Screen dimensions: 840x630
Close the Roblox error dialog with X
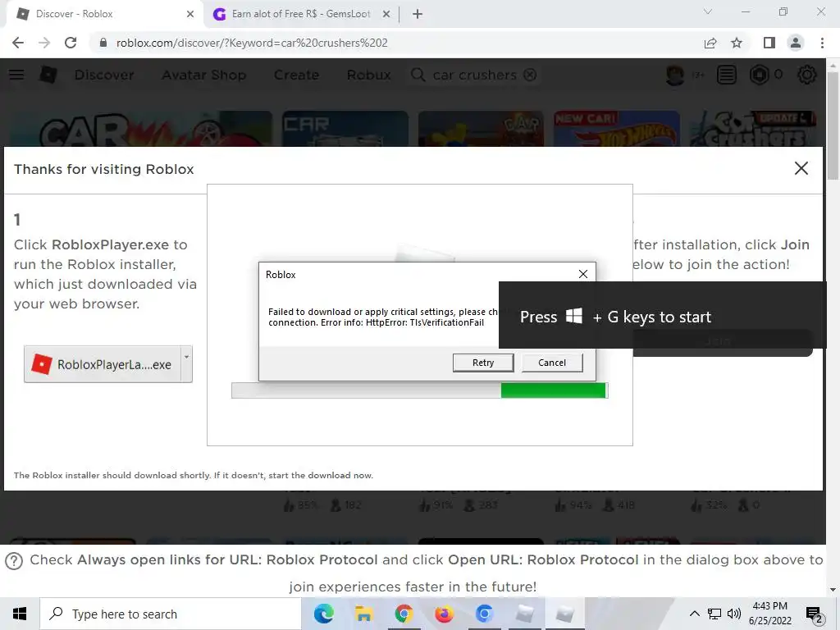click(x=583, y=274)
